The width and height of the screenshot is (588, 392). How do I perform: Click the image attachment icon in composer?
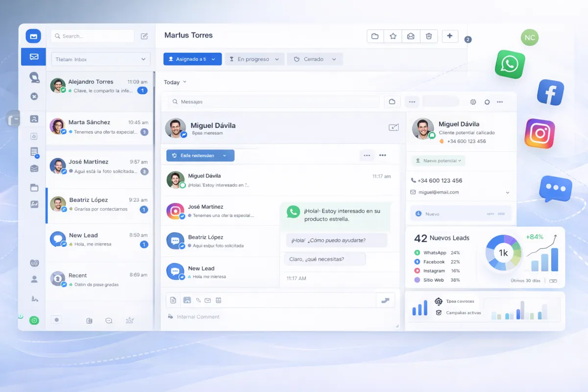click(187, 300)
